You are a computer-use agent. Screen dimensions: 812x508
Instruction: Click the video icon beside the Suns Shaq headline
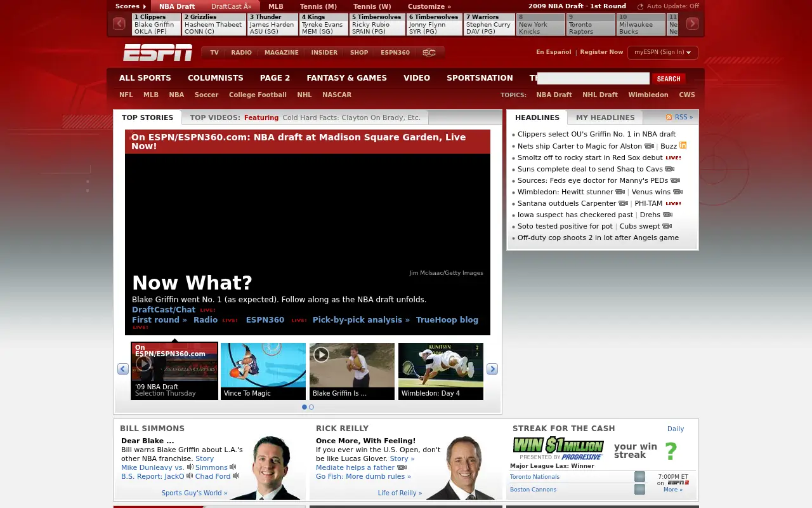669,169
